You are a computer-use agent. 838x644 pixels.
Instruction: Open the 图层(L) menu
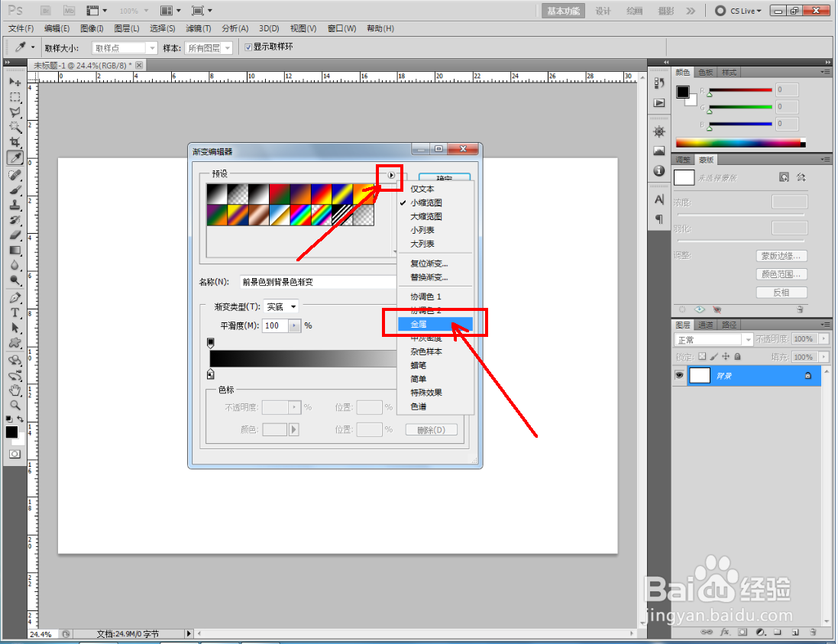tap(127, 28)
